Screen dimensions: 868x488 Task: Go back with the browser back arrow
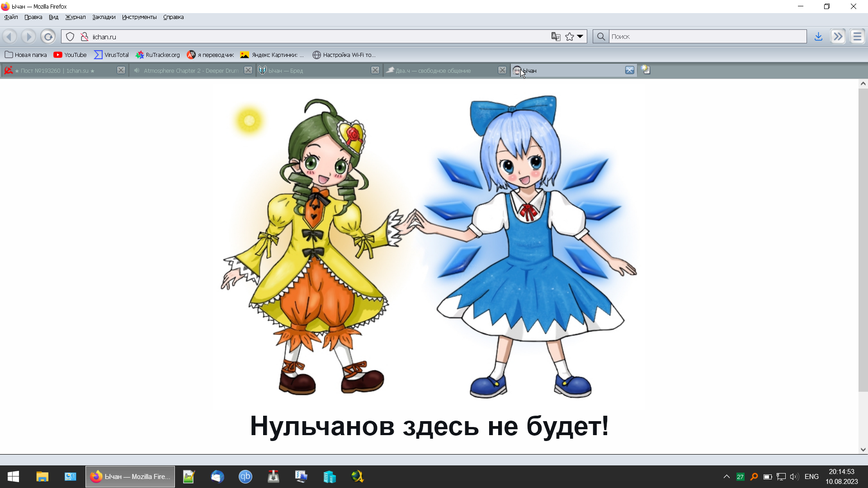(x=9, y=37)
